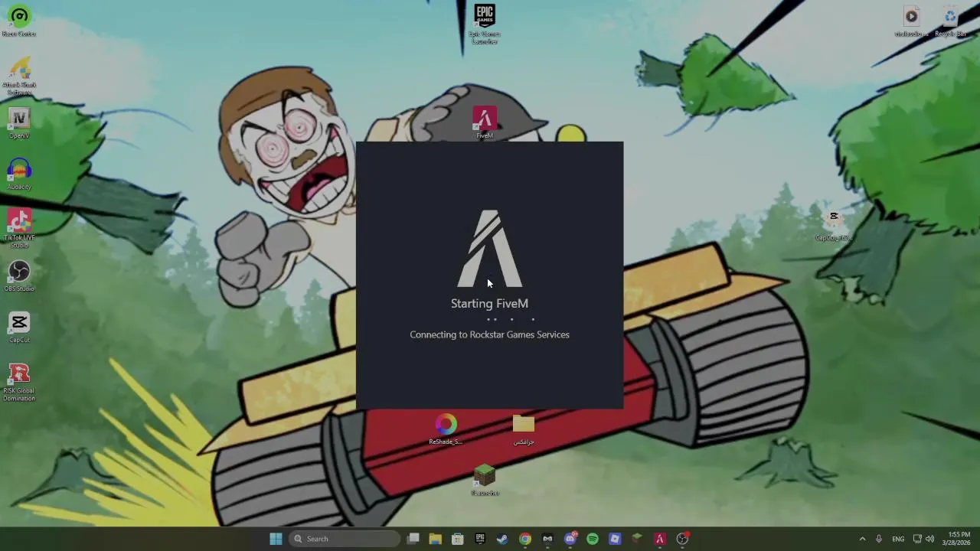
Task: Switch to CapCut in the taskbar
Action: pos(547,539)
